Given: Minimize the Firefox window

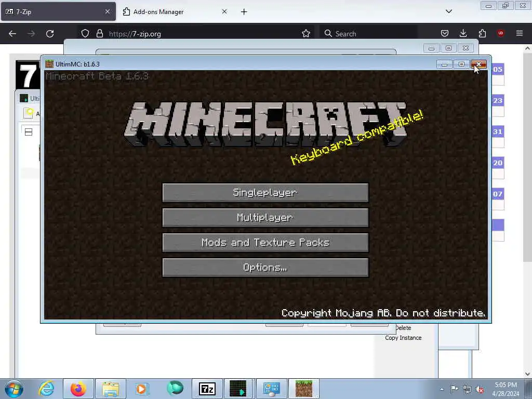Looking at the screenshot, I should tap(488, 6).
